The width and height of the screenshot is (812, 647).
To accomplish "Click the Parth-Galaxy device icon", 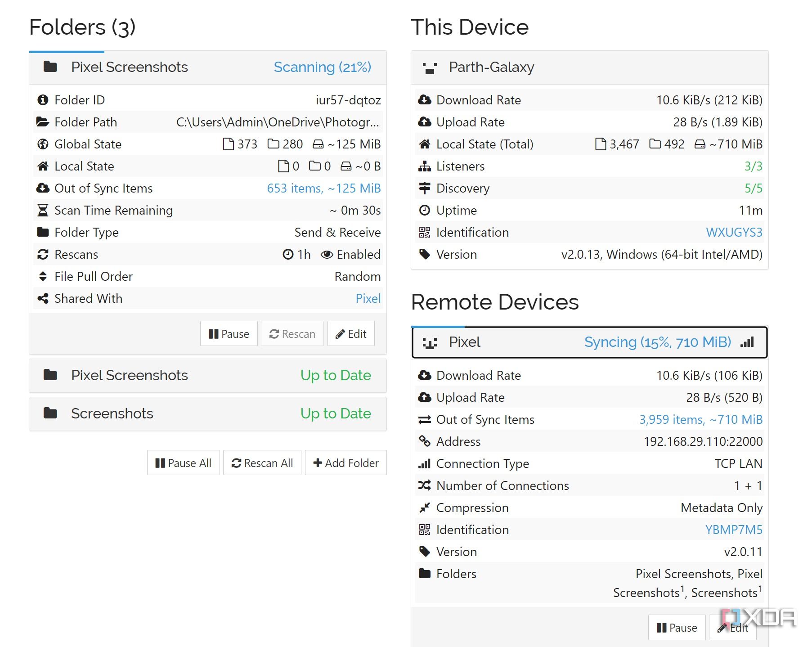I will pos(430,68).
